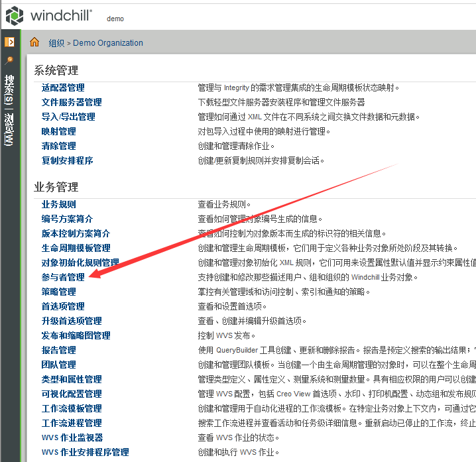Click description 对包导入过程中使用的映射进行管理。
Viewport: 476px width, 462px height.
click(x=264, y=131)
